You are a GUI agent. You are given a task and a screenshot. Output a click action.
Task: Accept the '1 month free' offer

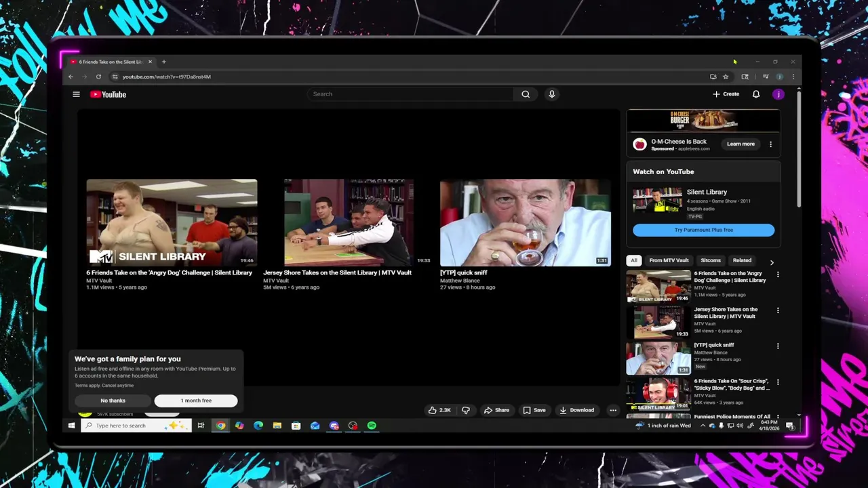click(x=196, y=401)
